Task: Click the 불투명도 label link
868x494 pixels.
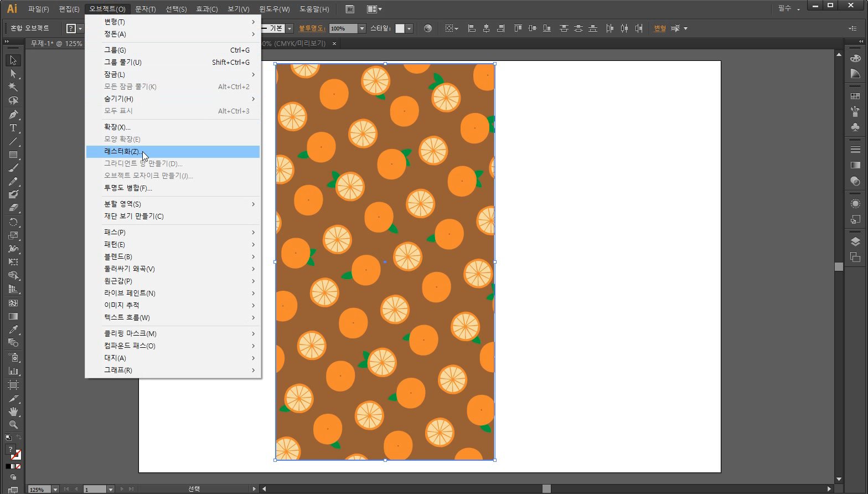Action: click(312, 28)
